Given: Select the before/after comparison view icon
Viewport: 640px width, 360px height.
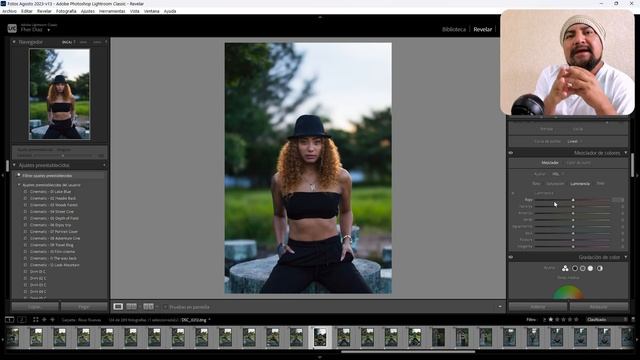Looking at the screenshot, I should coord(148,307).
